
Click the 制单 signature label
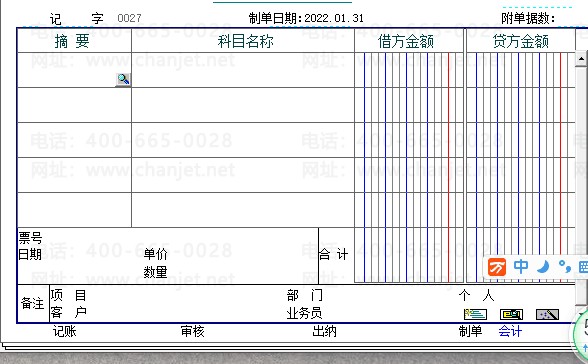470,331
